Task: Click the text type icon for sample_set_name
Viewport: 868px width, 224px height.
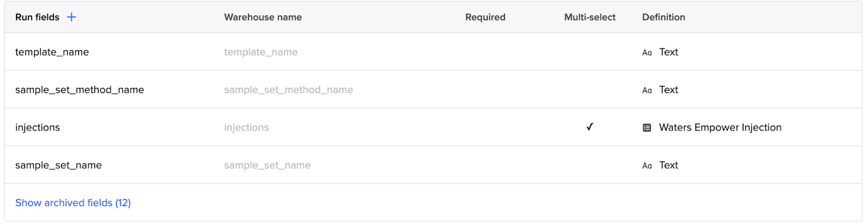Action: [x=647, y=166]
